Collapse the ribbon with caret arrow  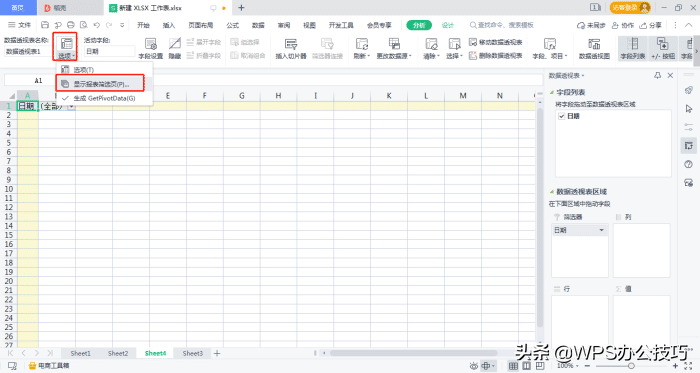pos(689,25)
